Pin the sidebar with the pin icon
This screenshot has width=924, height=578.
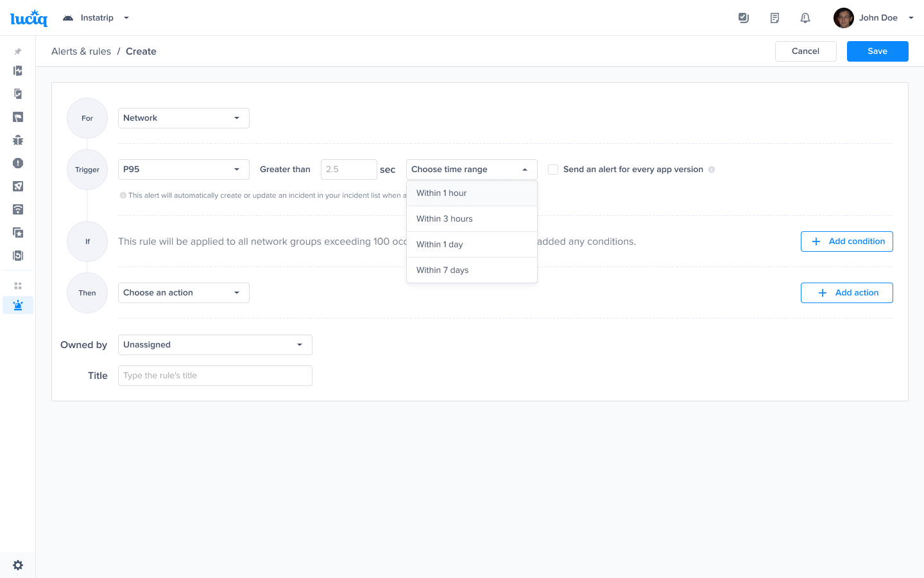point(18,51)
